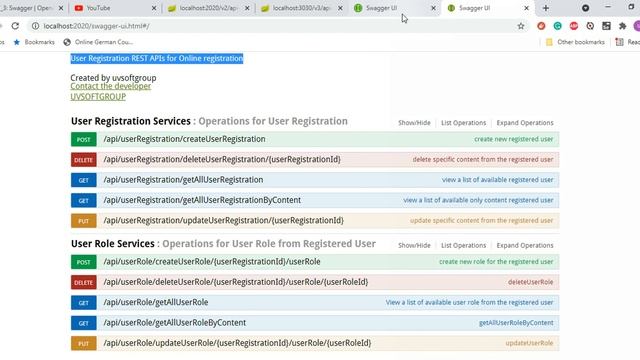This screenshot has width=640, height=360.
Task: Open the Online German Course bookmark
Action: coord(98,42)
